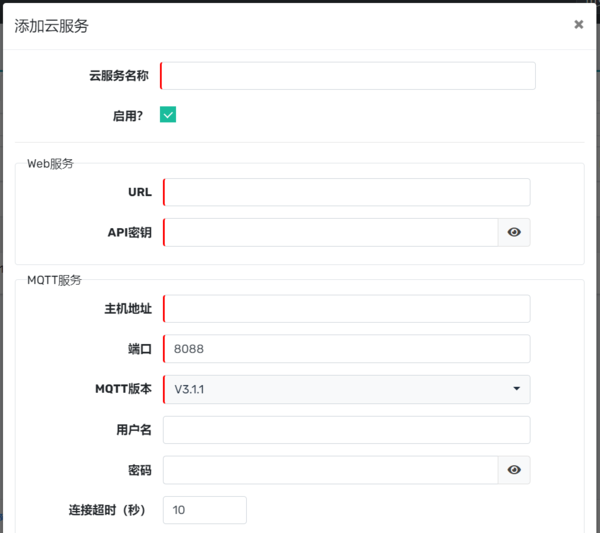Click the Web服务 section heading
Viewport: 600px width, 533px height.
[x=50, y=164]
